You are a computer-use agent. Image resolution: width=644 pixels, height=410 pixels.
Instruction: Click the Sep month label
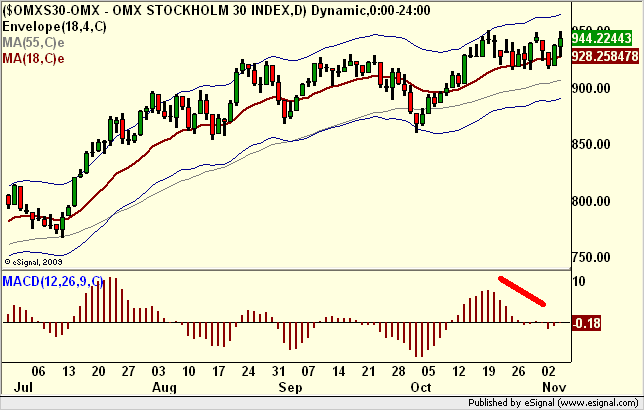[290, 387]
